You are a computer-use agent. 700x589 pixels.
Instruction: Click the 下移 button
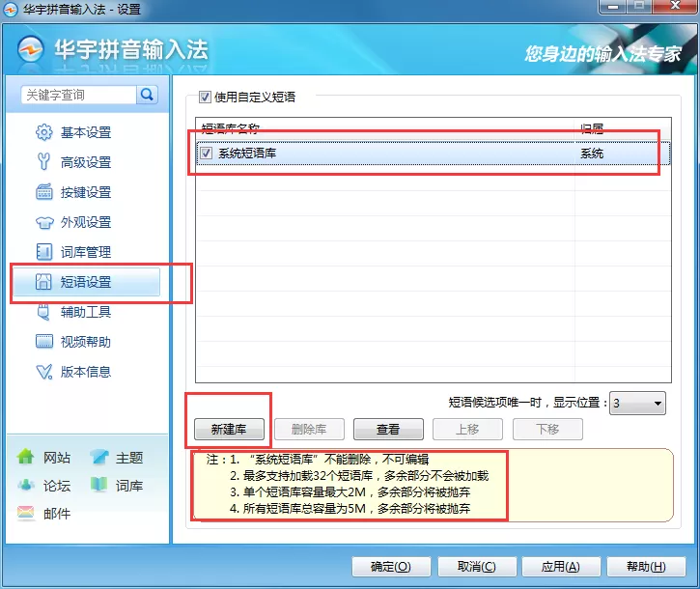547,429
